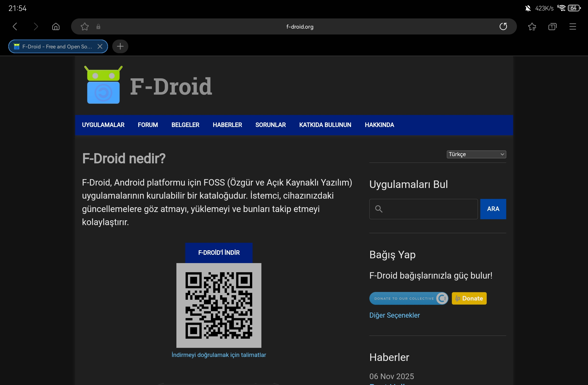The width and height of the screenshot is (588, 385).
Task: Open the tab switcher icon
Action: (552, 26)
